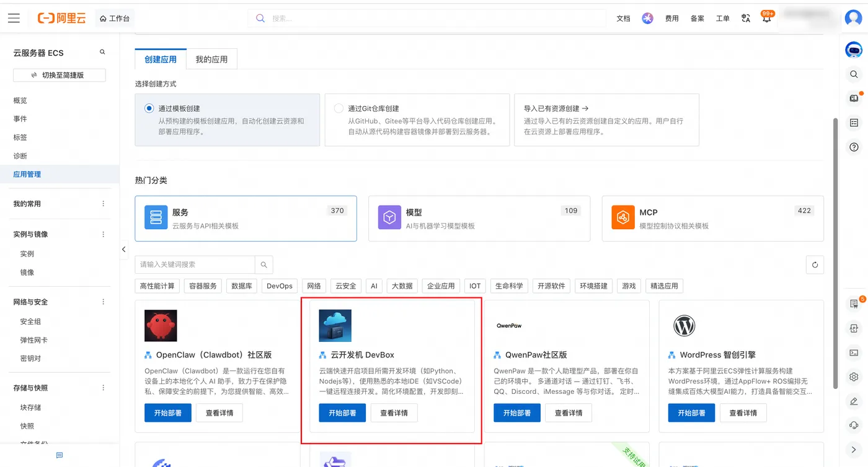Select the 模型 category card

(x=479, y=219)
